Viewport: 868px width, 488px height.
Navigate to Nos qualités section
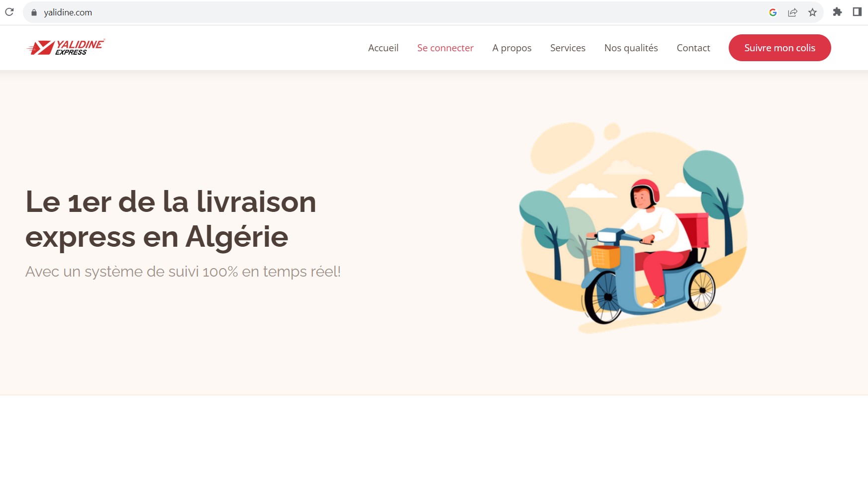pos(631,48)
